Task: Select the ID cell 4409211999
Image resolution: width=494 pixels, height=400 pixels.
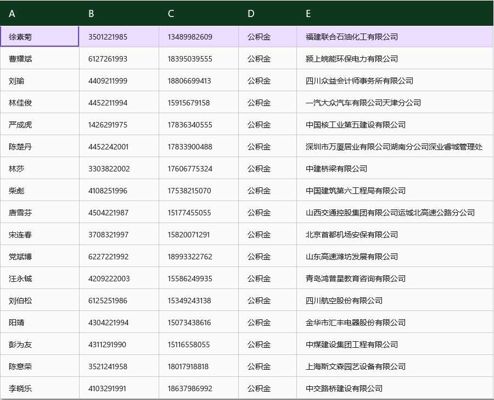Action: pos(119,81)
